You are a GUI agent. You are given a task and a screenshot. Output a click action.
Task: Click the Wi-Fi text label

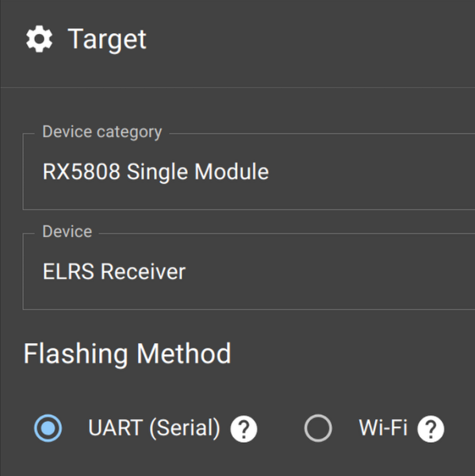tap(383, 428)
